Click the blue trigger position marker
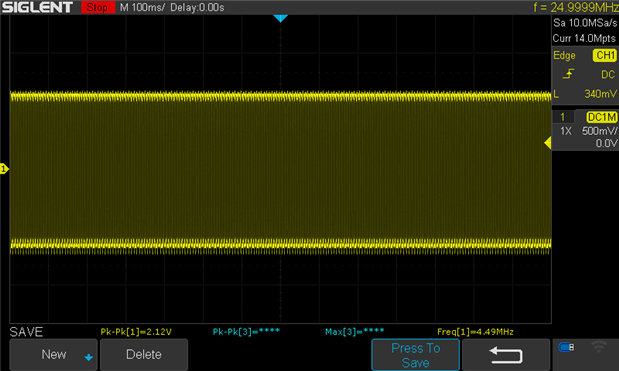Image resolution: width=619 pixels, height=371 pixels. [x=280, y=18]
